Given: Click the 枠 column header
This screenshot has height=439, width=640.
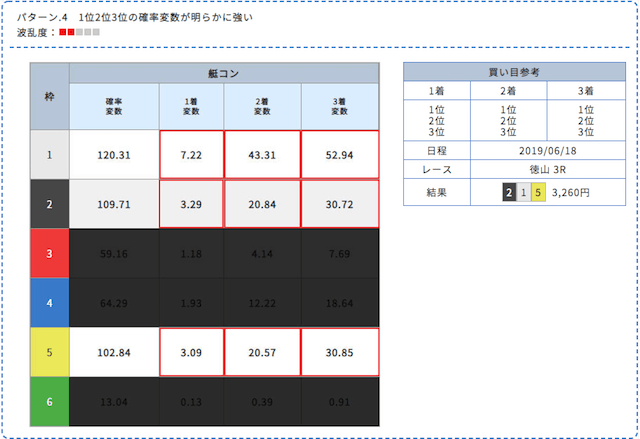Looking at the screenshot, I should pos(49,97).
